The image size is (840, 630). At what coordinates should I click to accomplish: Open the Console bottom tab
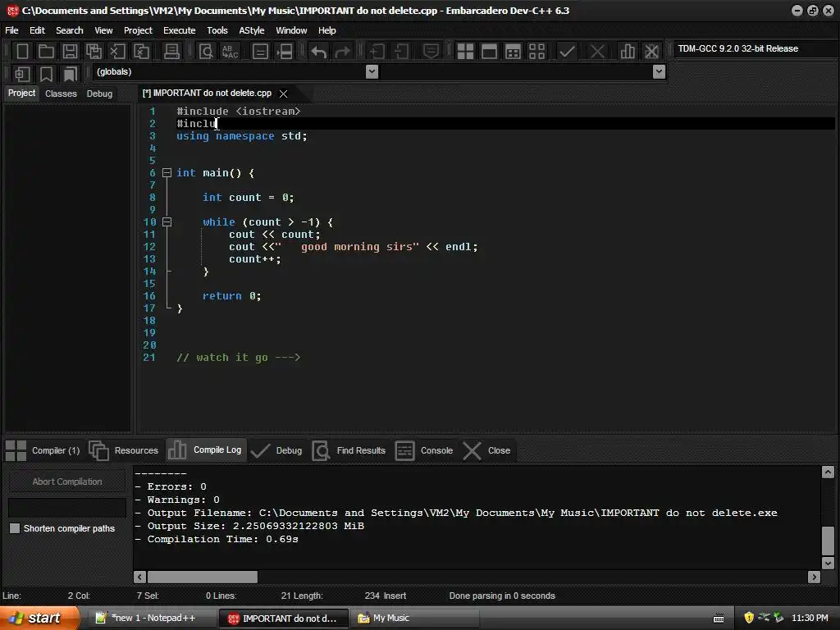[x=424, y=450]
